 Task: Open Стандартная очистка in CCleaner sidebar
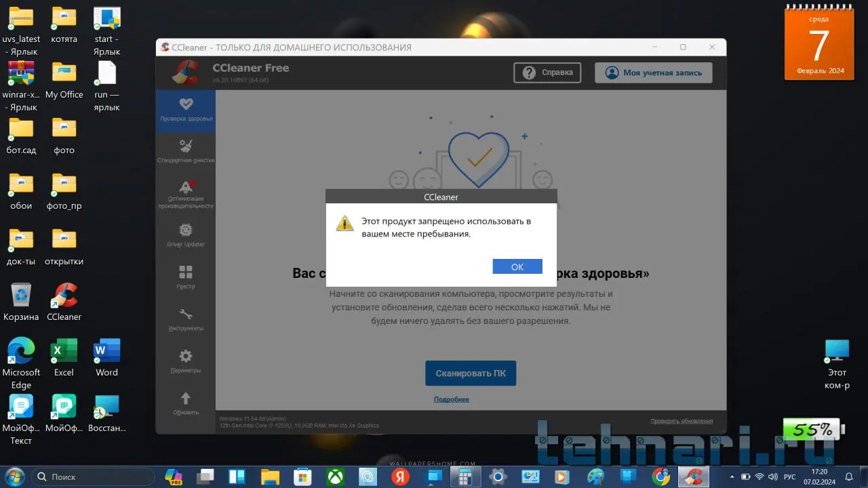(186, 152)
